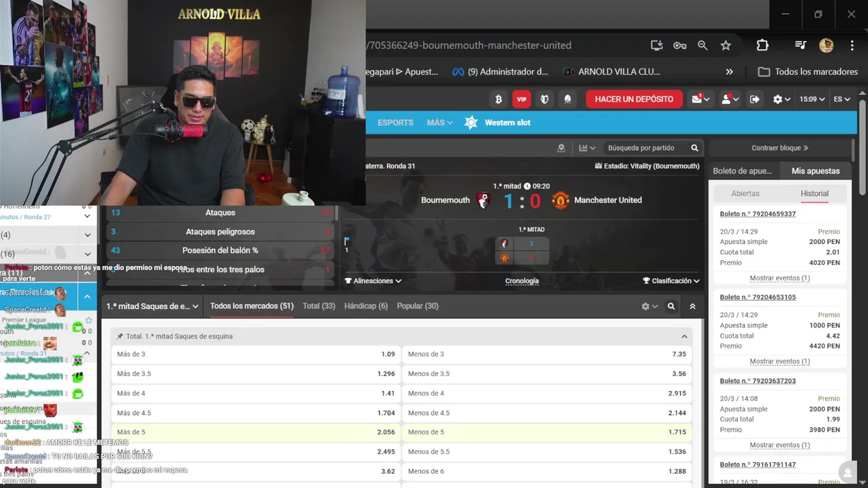Click Contraer bloque button
Viewport: 868px width, 488px height.
pos(780,148)
